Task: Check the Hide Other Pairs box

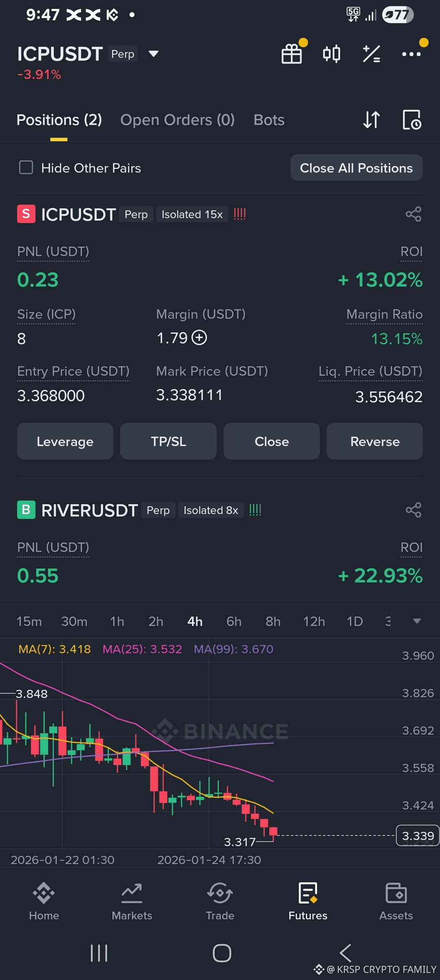Action: pyautogui.click(x=26, y=167)
